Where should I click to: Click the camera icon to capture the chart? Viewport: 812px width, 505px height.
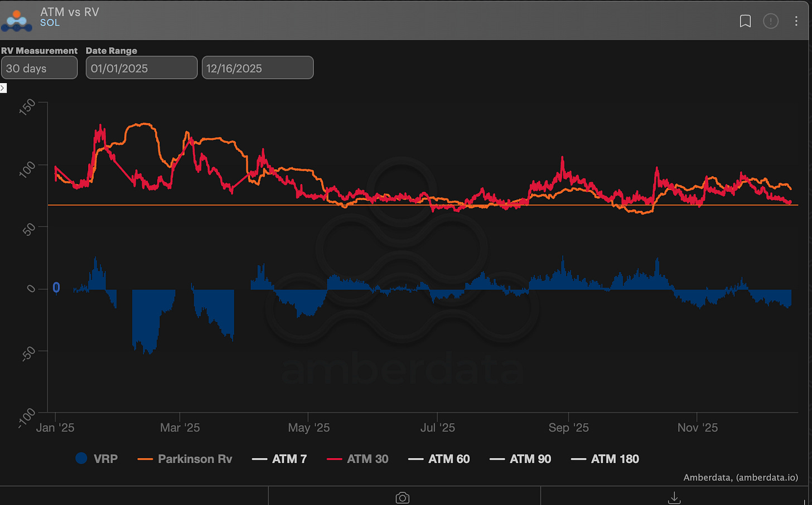point(403,498)
